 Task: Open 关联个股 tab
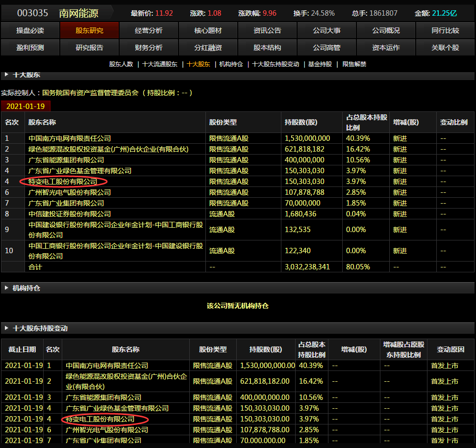tap(445, 48)
